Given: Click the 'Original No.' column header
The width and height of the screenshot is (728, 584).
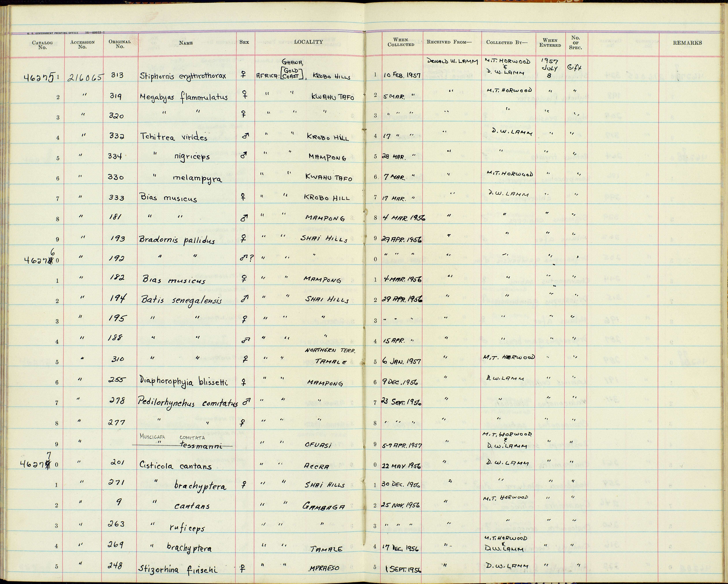Looking at the screenshot, I should [x=120, y=44].
